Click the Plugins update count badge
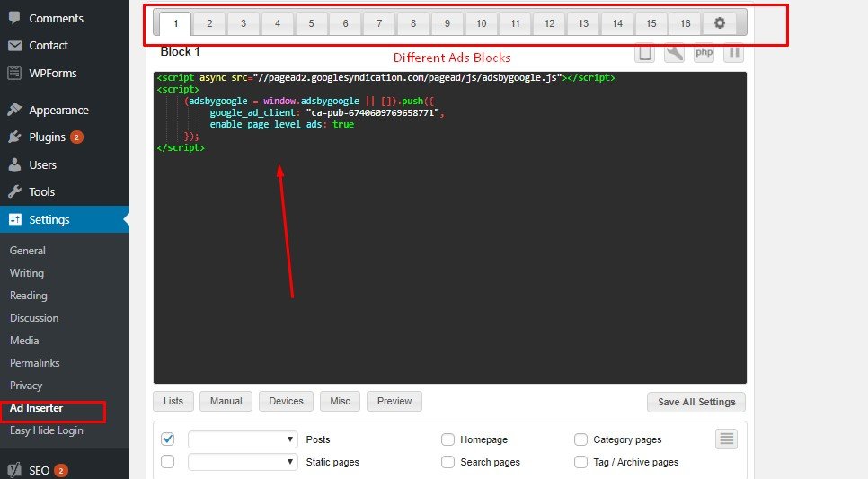This screenshot has height=479, width=868. (x=76, y=137)
